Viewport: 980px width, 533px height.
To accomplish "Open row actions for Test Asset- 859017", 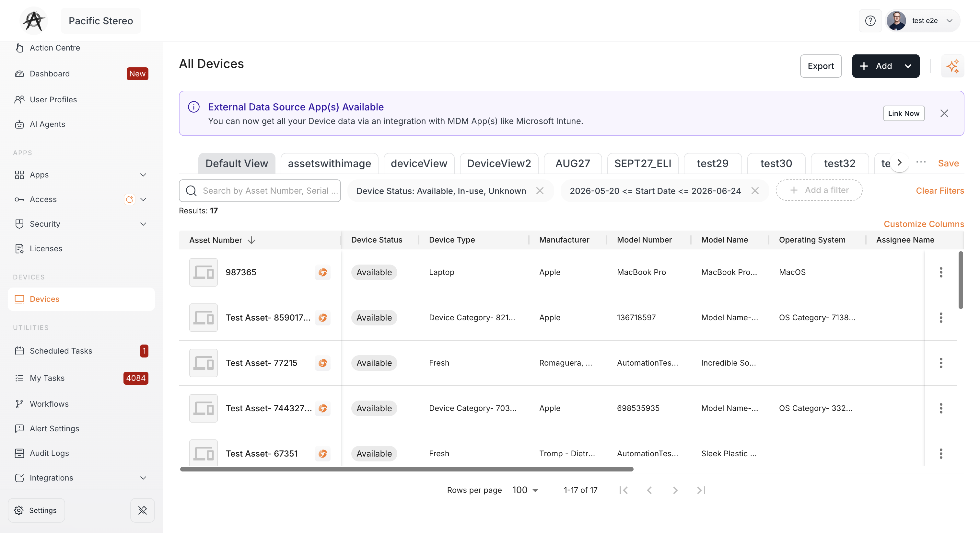I will click(x=941, y=317).
